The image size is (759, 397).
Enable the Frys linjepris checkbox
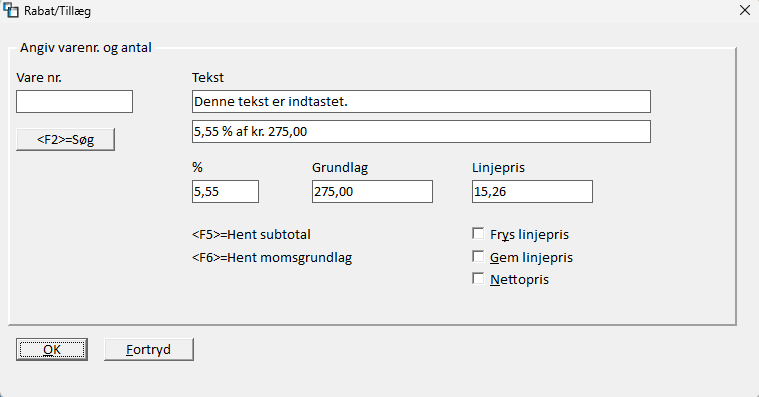478,234
